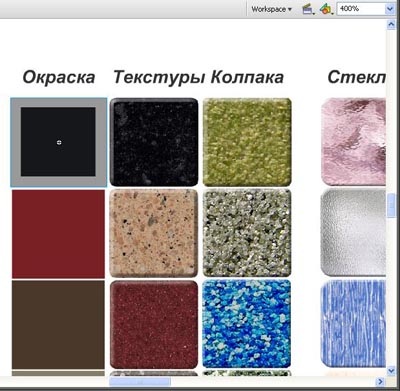Screen dimensions: 400x391
Task: Click the Окраска heading text
Action: pos(59,77)
